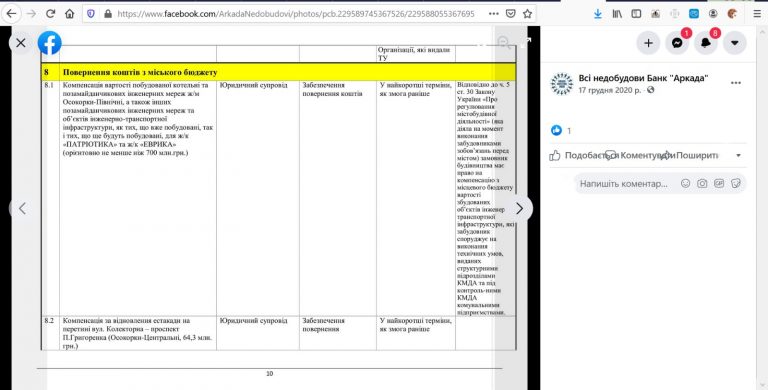
Task: Close the photo viewer with the X
Action: tap(21, 43)
